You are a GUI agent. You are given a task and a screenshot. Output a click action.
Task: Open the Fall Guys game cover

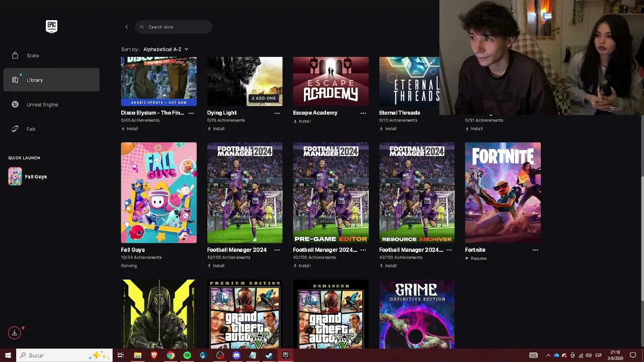click(158, 193)
